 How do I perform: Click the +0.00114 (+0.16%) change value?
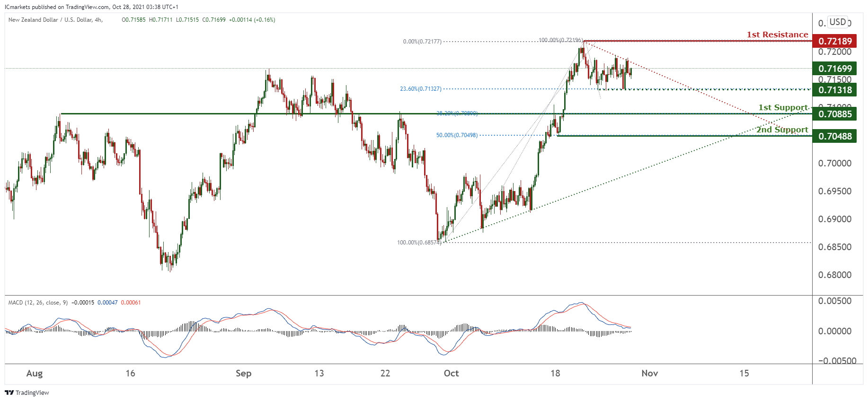(252, 20)
